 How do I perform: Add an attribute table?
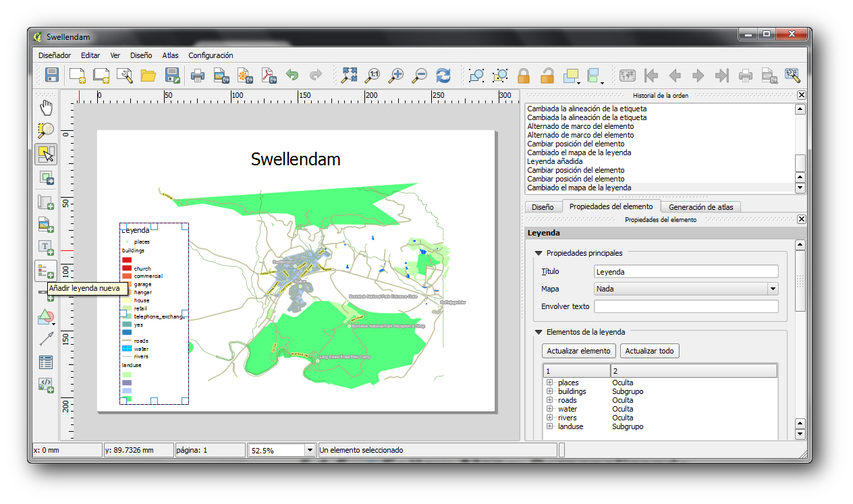pos(46,362)
